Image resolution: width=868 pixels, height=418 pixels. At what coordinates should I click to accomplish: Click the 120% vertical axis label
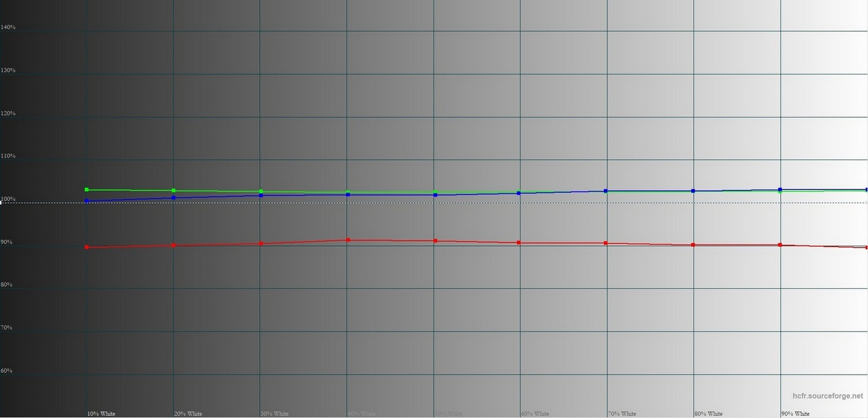pos(8,113)
